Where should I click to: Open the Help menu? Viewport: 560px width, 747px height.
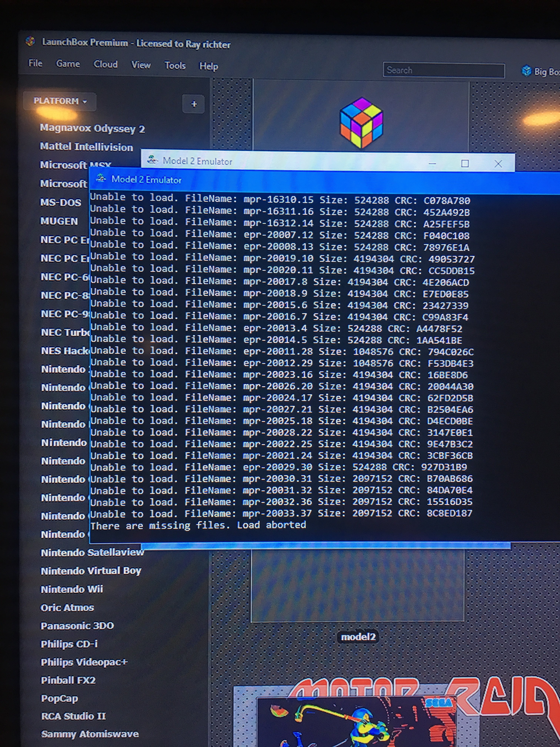coord(209,66)
